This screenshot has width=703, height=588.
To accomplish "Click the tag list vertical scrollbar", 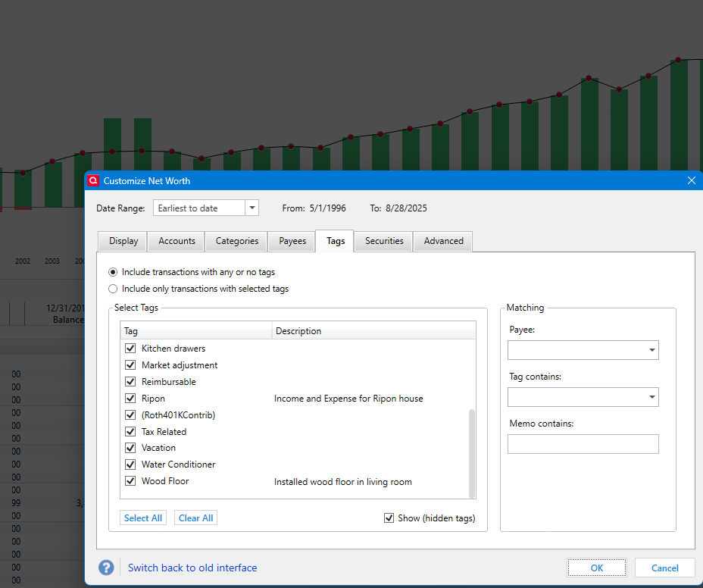I will pos(472,453).
